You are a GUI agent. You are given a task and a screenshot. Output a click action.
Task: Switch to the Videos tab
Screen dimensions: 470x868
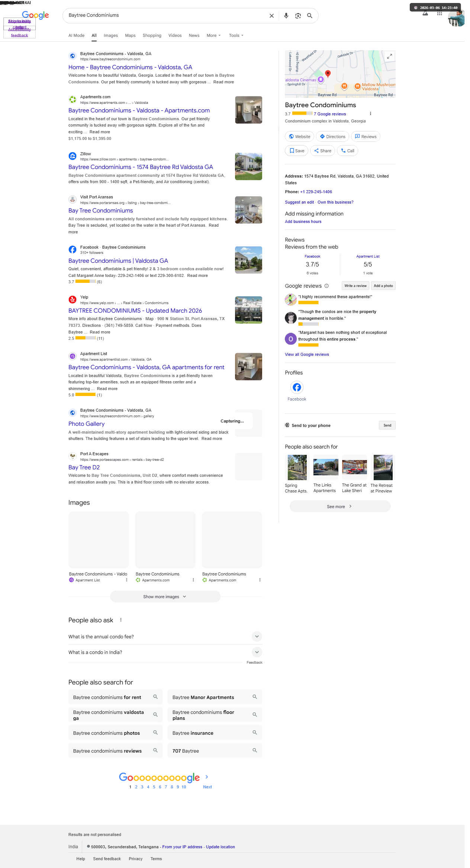click(175, 35)
